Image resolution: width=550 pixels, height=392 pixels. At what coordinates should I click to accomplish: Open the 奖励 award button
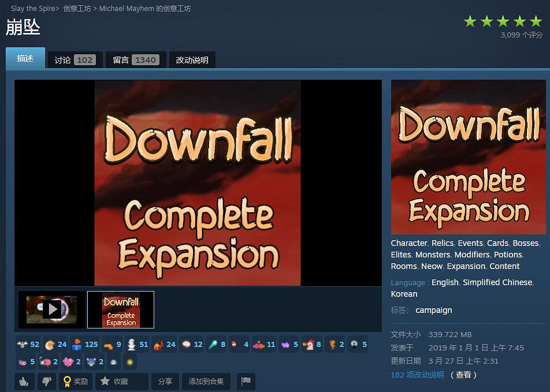click(76, 382)
